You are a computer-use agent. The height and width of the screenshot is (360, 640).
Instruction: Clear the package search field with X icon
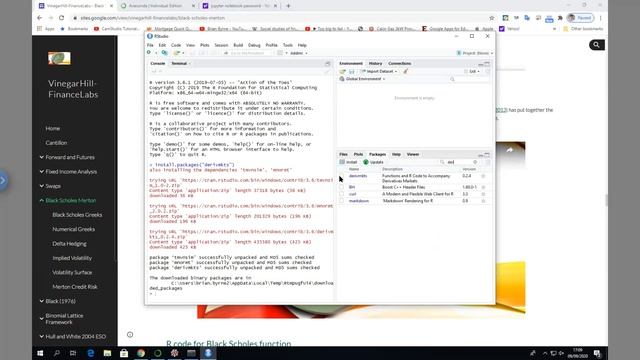475,162
